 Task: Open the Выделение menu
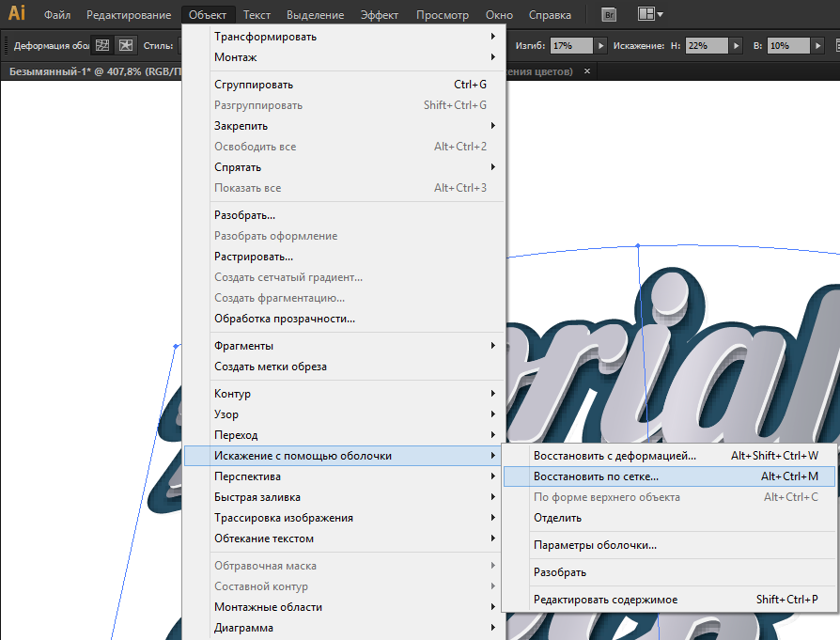pyautogui.click(x=315, y=15)
